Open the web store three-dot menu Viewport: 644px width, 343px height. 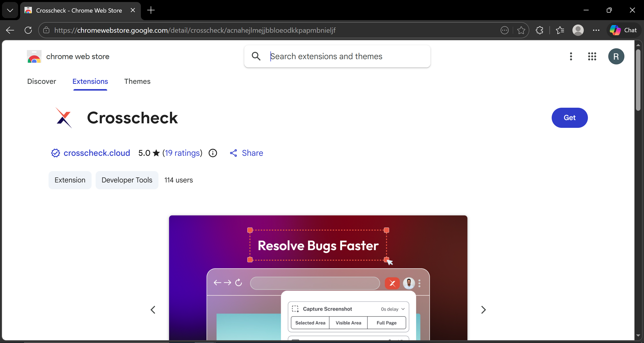tap(571, 56)
